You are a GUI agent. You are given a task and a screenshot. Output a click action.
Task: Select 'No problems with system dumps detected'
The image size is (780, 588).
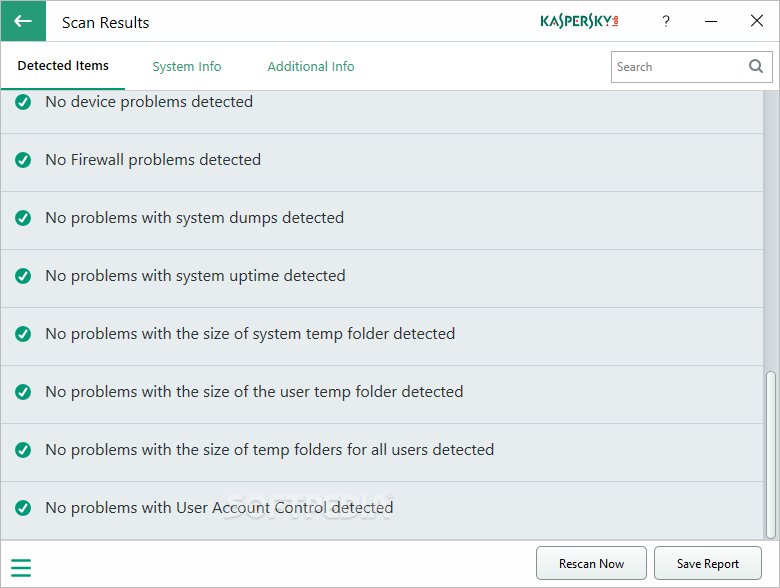[195, 218]
